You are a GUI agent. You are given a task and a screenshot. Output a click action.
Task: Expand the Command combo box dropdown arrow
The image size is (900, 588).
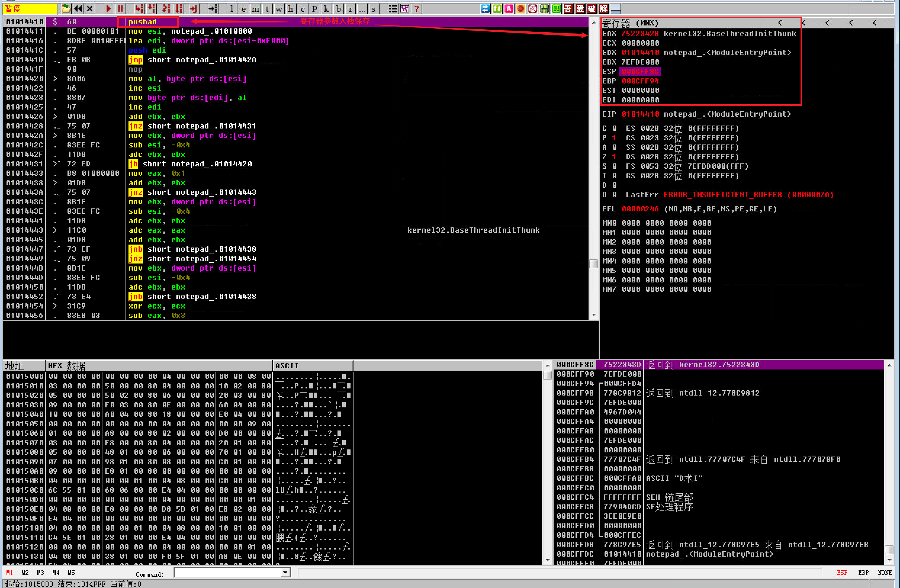(286, 573)
